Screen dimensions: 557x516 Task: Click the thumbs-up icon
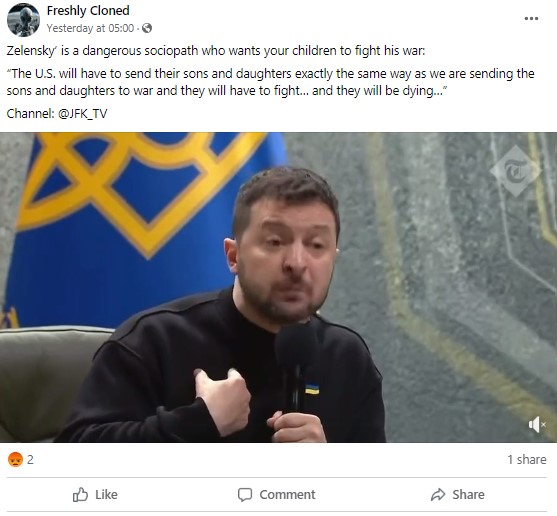pyautogui.click(x=80, y=494)
